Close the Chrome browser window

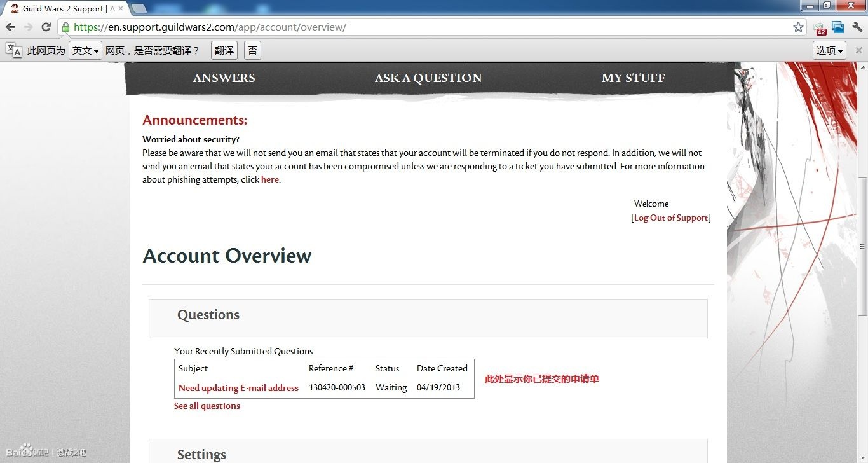click(850, 6)
